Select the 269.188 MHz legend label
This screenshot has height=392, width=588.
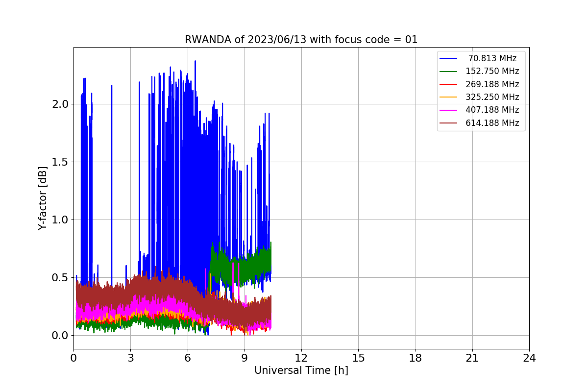coord(492,84)
